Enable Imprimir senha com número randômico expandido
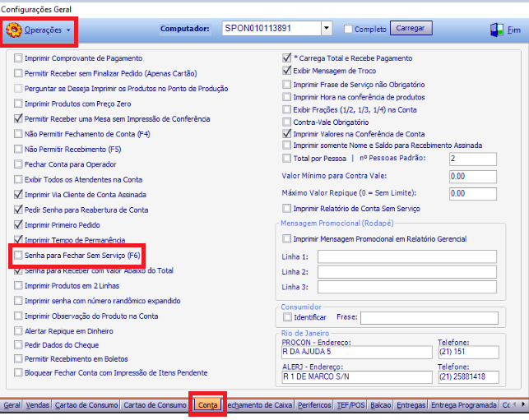529x420 pixels. [x=18, y=301]
